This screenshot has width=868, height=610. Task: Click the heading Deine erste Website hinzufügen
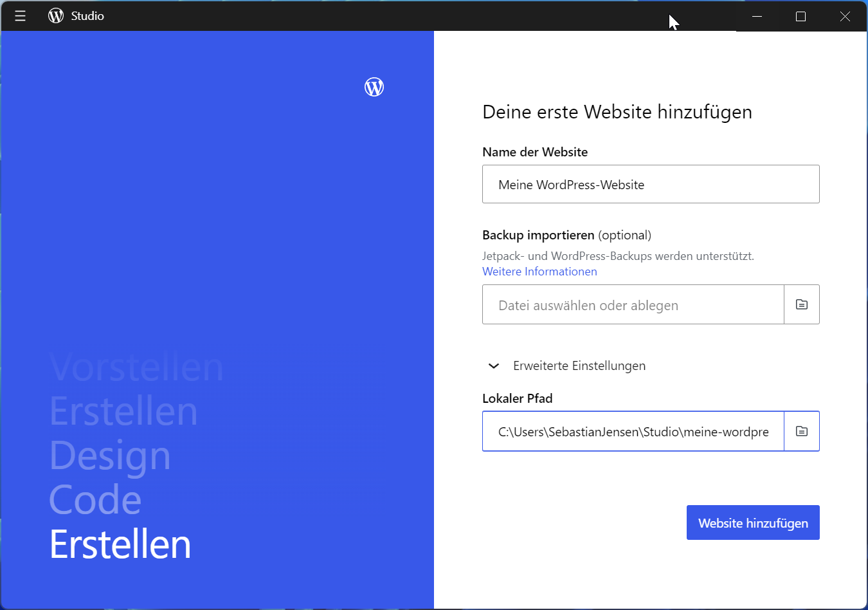[617, 112]
